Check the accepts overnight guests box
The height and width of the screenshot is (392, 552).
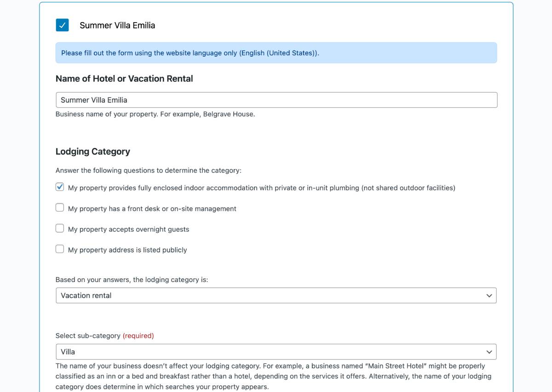click(x=60, y=229)
